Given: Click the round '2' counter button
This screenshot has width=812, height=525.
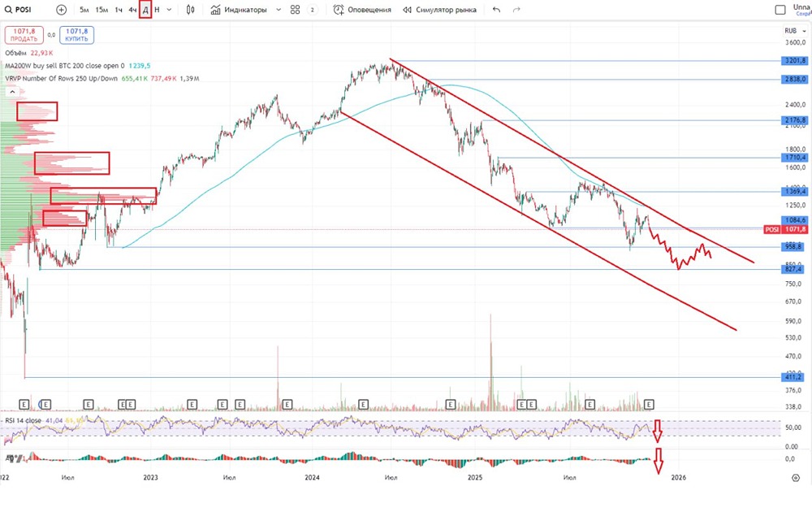Looking at the screenshot, I should tap(313, 9).
